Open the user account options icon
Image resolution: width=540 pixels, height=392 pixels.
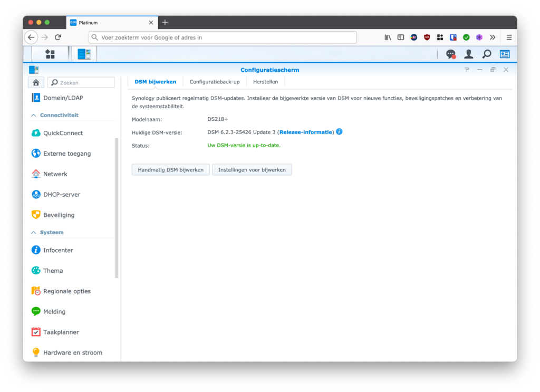click(x=468, y=54)
